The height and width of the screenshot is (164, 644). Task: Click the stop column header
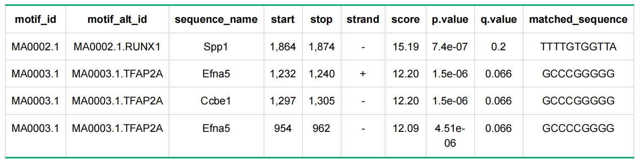pos(321,19)
